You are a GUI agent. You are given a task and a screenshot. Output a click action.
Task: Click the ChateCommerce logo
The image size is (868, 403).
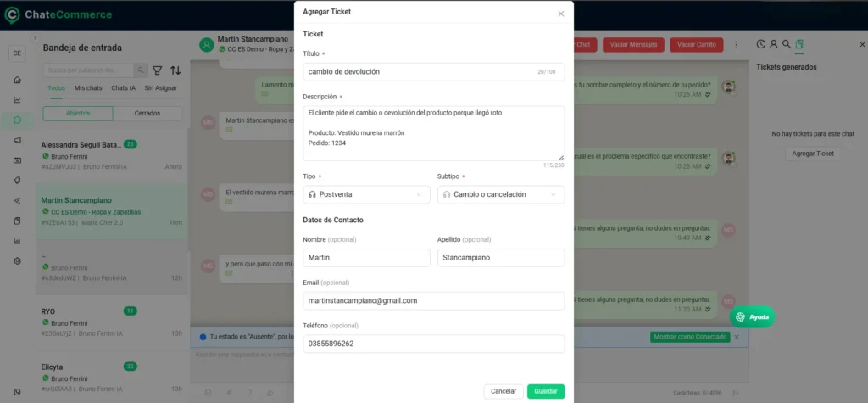[x=58, y=15]
